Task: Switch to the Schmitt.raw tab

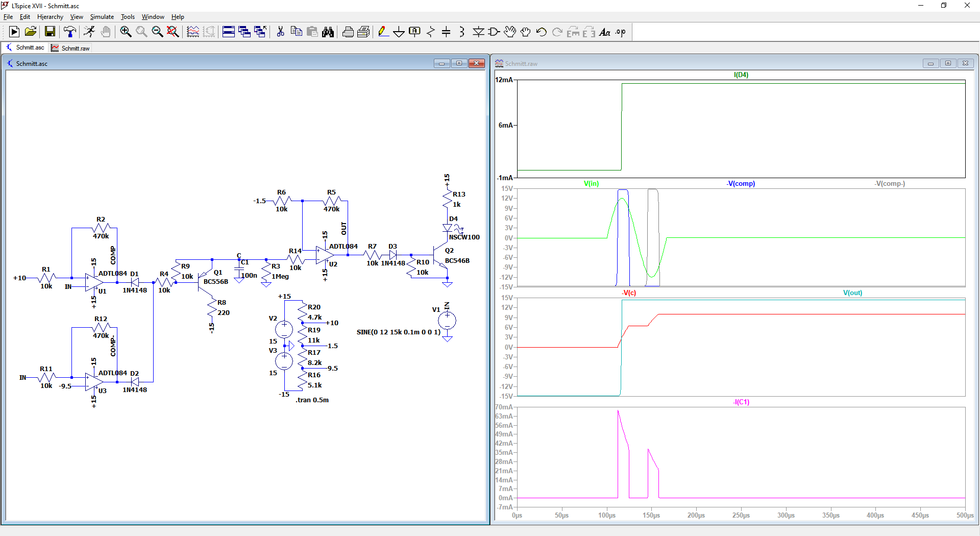Action: pyautogui.click(x=70, y=48)
